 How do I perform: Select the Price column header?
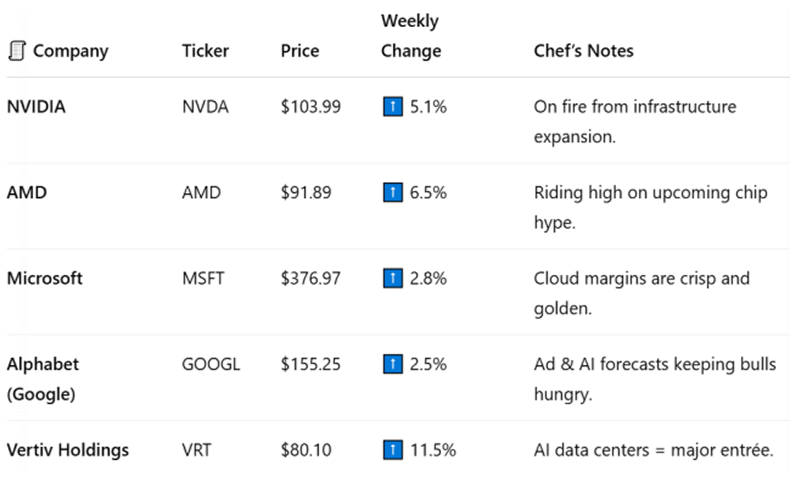tap(300, 51)
